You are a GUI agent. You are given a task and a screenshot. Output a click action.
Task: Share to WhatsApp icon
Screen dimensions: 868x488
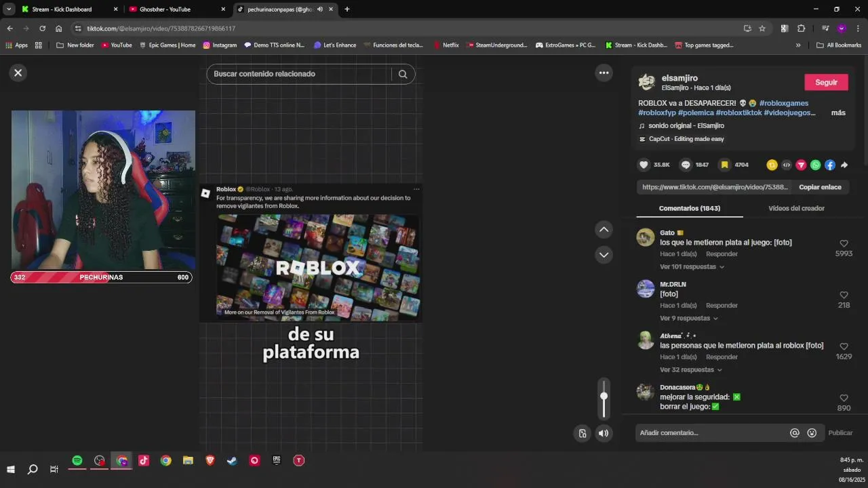[815, 165]
